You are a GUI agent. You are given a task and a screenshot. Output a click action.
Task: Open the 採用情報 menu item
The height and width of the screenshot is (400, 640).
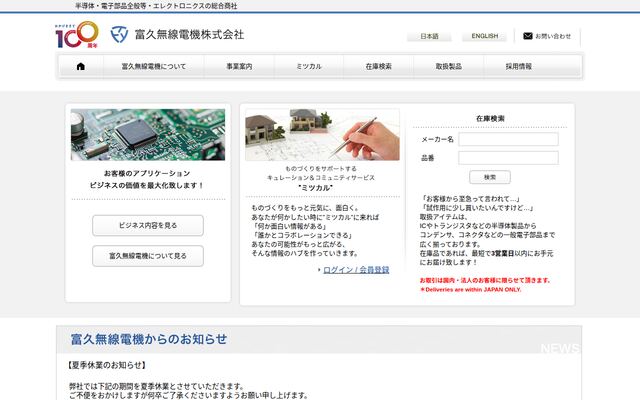(x=518, y=66)
